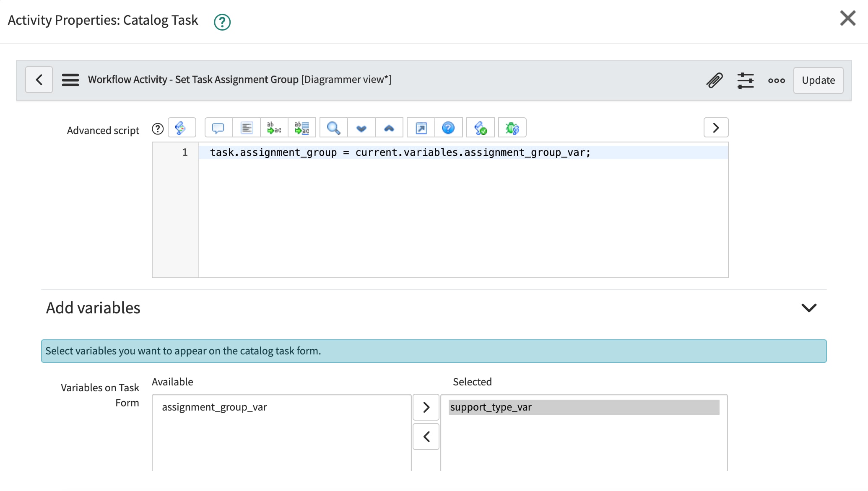Collapse the Add variables section
868x491 pixels.
809,308
